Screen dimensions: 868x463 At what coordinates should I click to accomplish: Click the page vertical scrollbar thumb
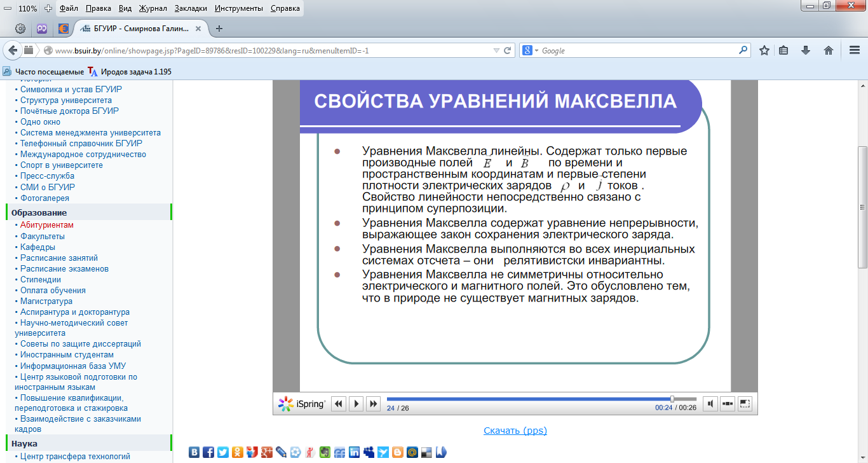click(862, 207)
